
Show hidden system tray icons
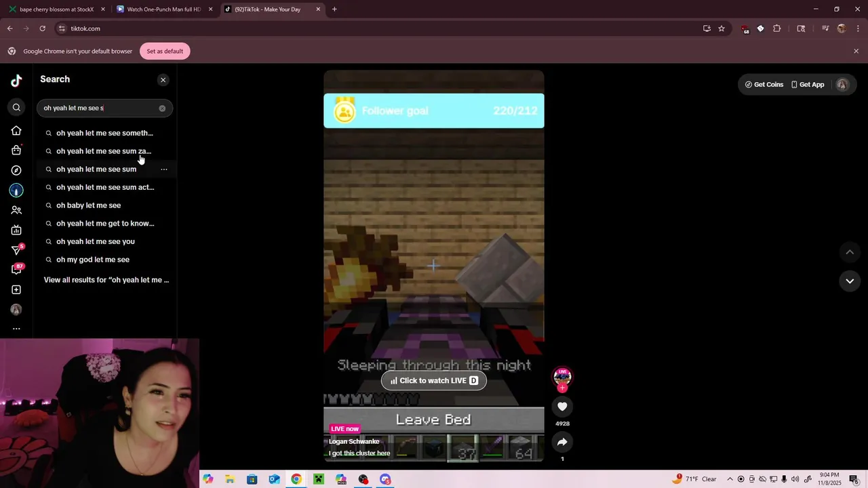[730, 479]
